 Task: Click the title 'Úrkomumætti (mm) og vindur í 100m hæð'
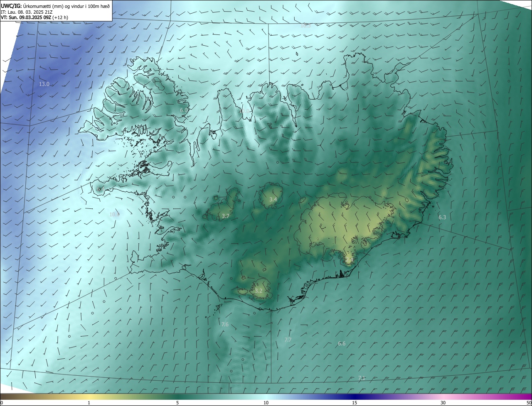[x=67, y=6]
